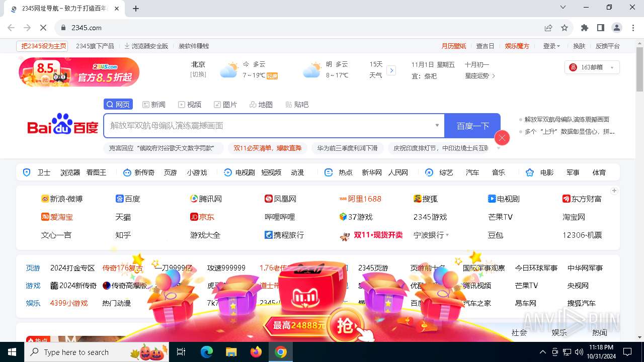
Task: Close the red floating X button
Action: tap(502, 138)
